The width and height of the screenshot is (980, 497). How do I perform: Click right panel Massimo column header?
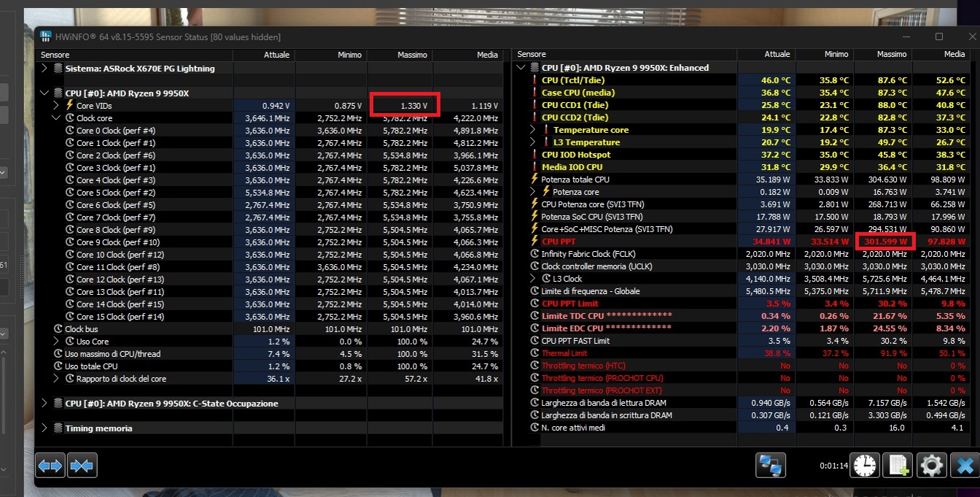[x=882, y=55]
